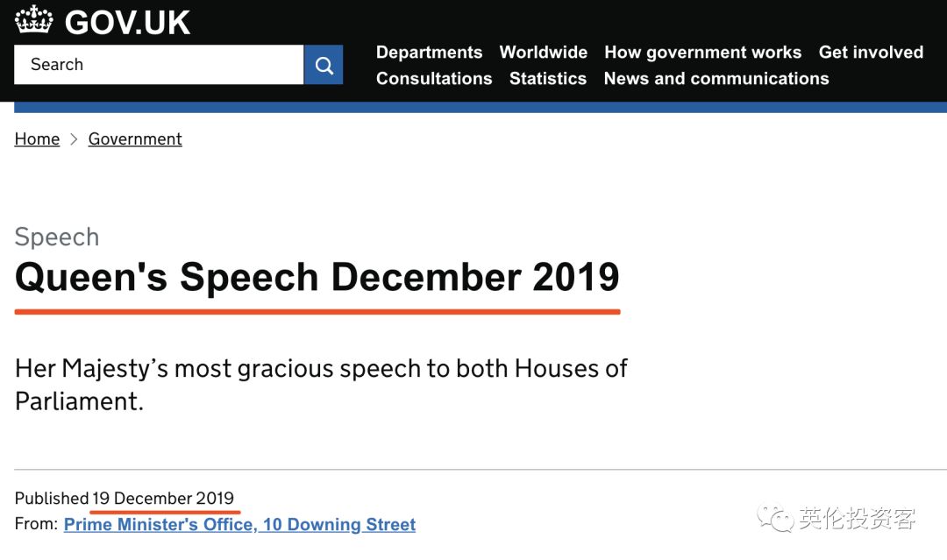
Task: Open Prime Minister's Office, 10 Downing Street link
Action: click(239, 524)
